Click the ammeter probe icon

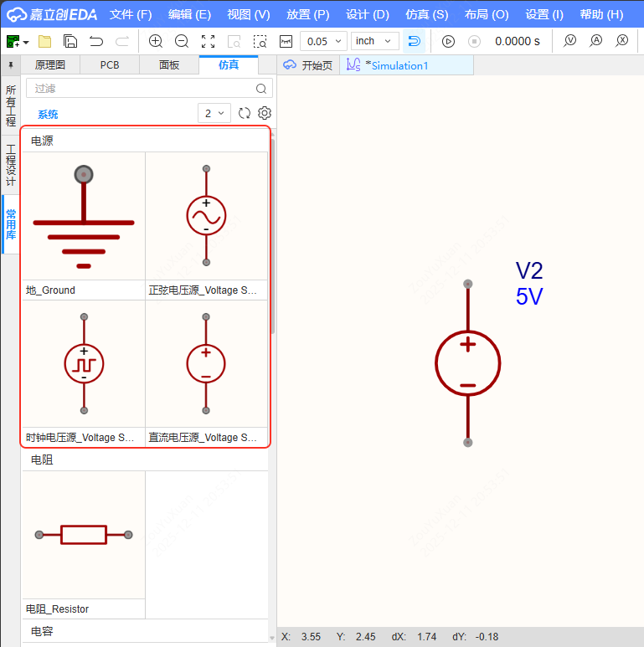(x=596, y=40)
